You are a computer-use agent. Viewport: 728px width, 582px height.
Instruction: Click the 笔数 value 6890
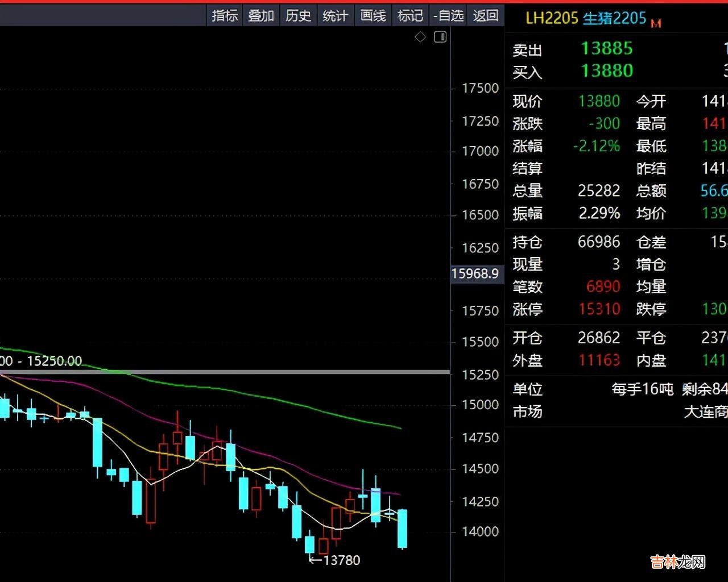(603, 286)
